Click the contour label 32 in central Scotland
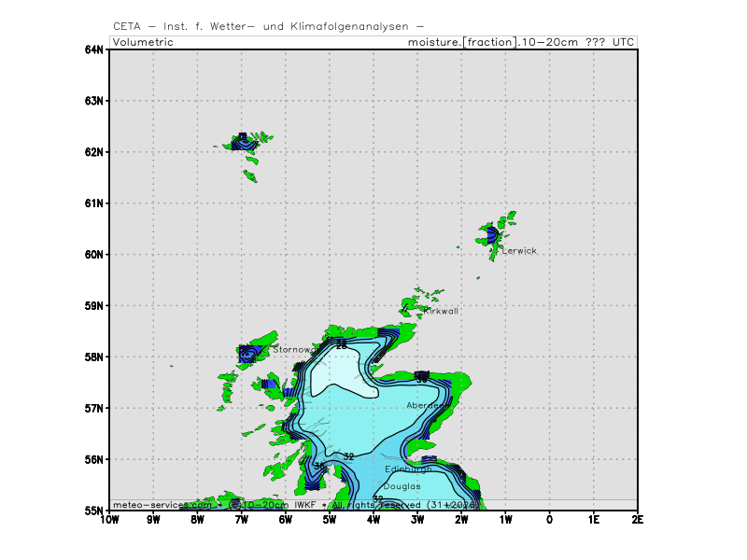This screenshot has height=560, width=747. 348,456
